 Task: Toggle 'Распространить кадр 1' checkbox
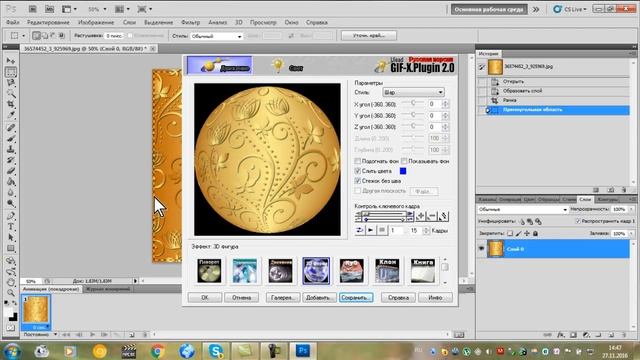(x=578, y=221)
